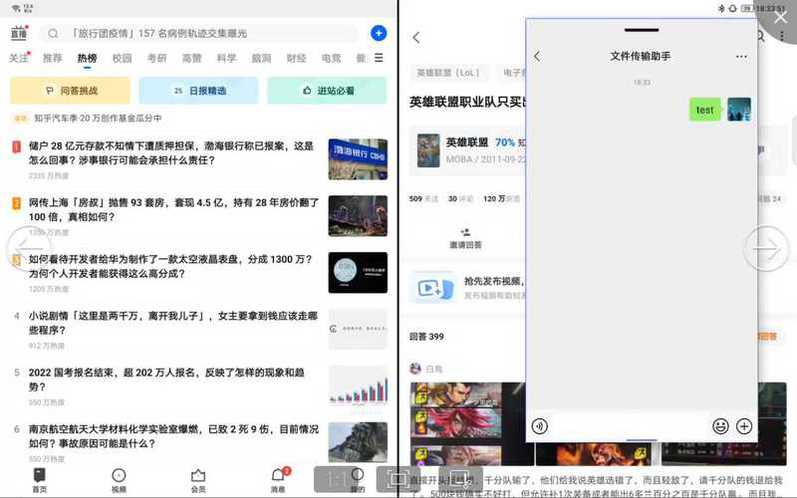Open the bar chart thumbnail for 国考
This screenshot has width=797, height=498.
click(358, 386)
